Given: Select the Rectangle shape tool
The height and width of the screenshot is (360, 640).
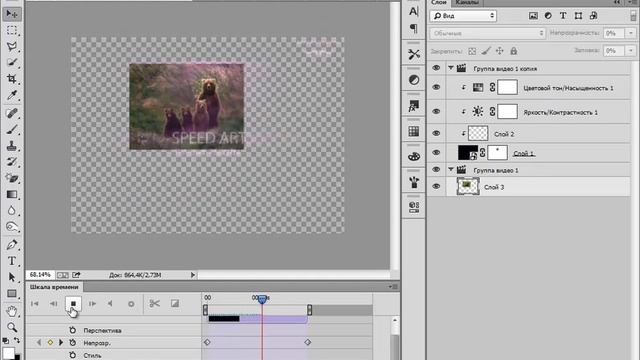Looking at the screenshot, I should point(12,293).
